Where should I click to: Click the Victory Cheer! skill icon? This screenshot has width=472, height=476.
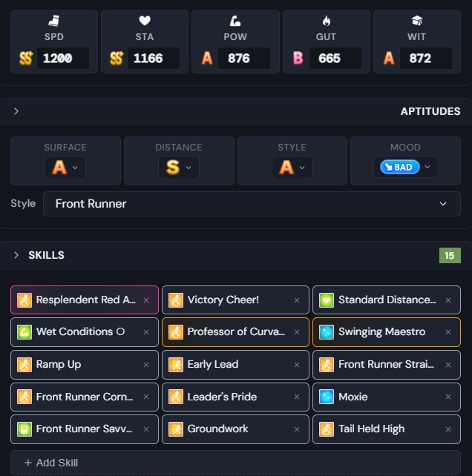[176, 300]
